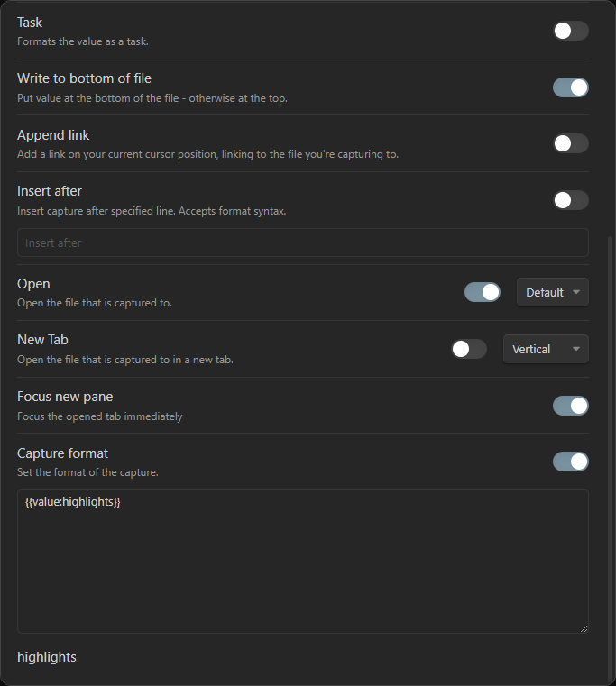Place cursor in the {{value:highlights}} format box
616x686 pixels.
tap(303, 562)
